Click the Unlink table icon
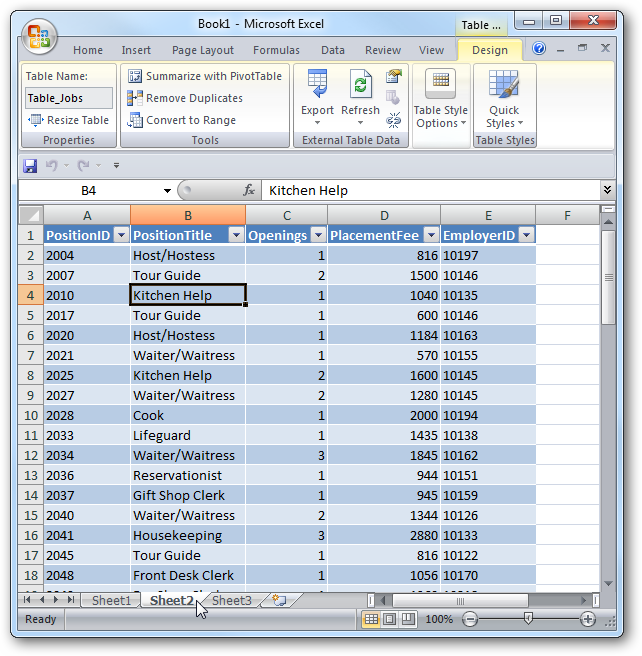 pyautogui.click(x=394, y=120)
